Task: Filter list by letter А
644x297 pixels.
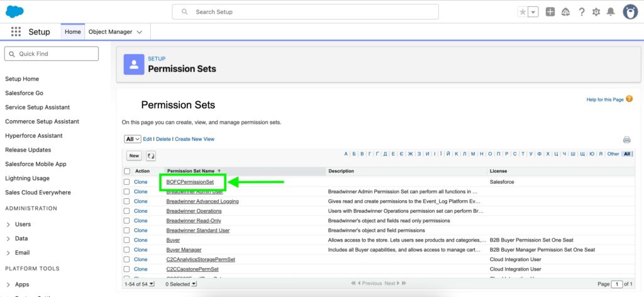Action: tap(346, 154)
